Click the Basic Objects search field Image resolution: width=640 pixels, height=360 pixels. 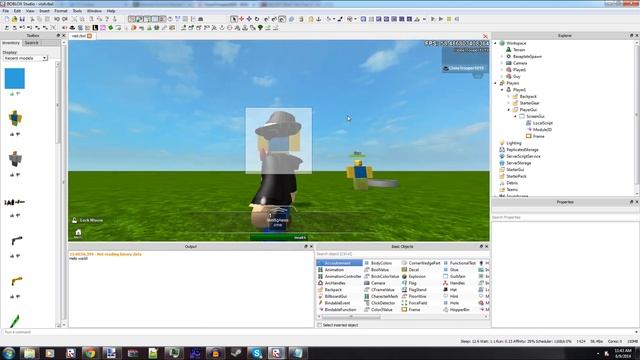coord(402,254)
